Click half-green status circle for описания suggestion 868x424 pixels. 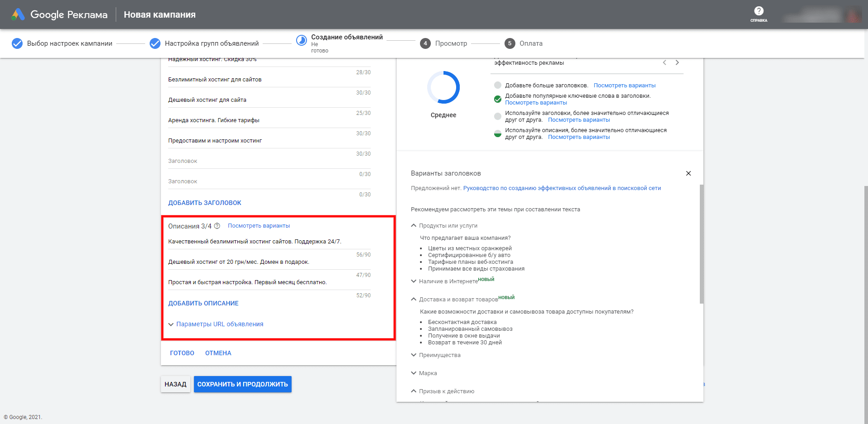click(498, 133)
